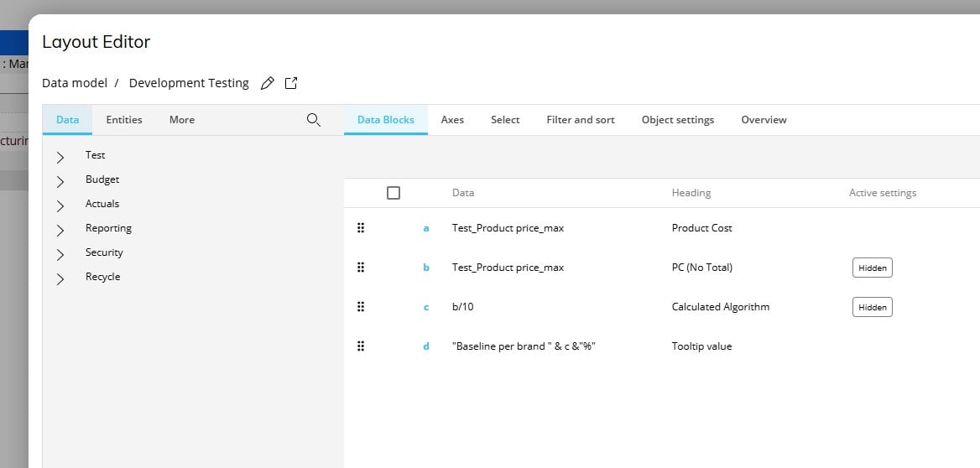Switch to the Overview tab

pyautogui.click(x=764, y=120)
